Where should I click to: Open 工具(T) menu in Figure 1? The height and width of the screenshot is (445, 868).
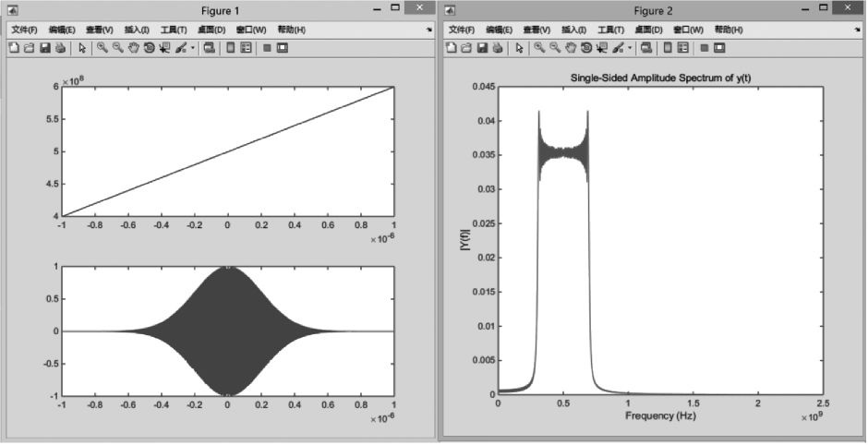coord(174,30)
